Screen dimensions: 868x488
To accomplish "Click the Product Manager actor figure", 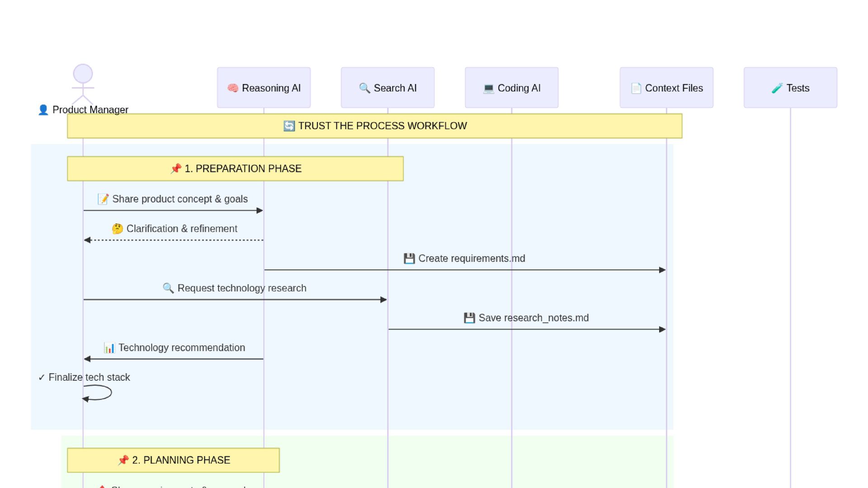I will [x=83, y=84].
